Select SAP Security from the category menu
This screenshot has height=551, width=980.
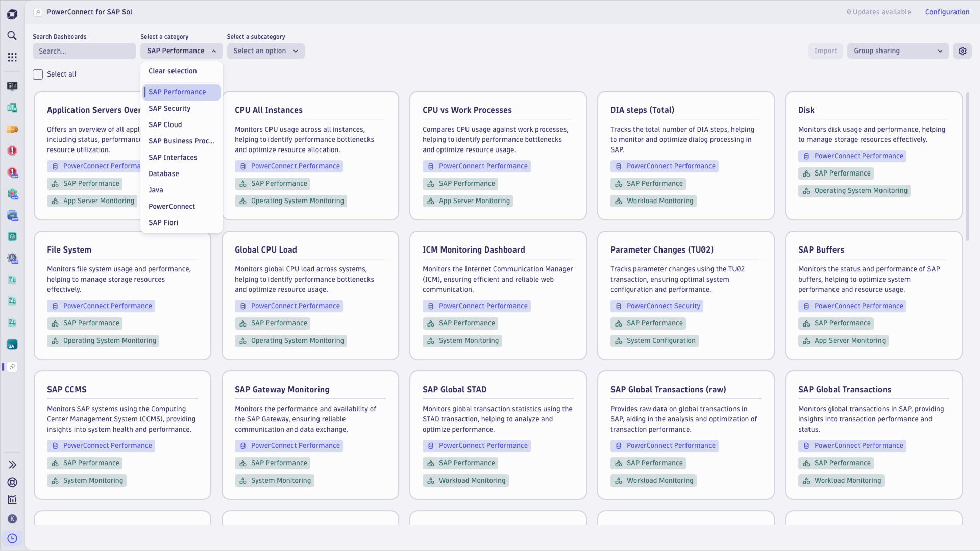(x=169, y=108)
